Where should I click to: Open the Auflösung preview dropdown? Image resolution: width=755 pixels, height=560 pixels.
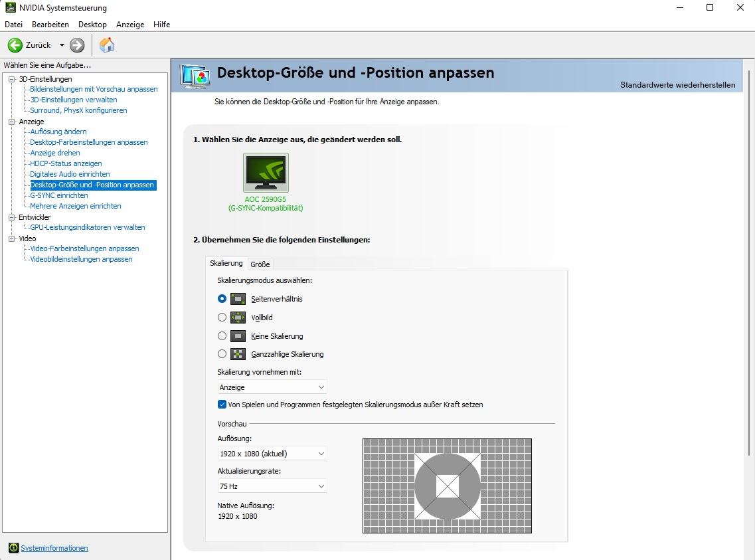[x=272, y=454]
